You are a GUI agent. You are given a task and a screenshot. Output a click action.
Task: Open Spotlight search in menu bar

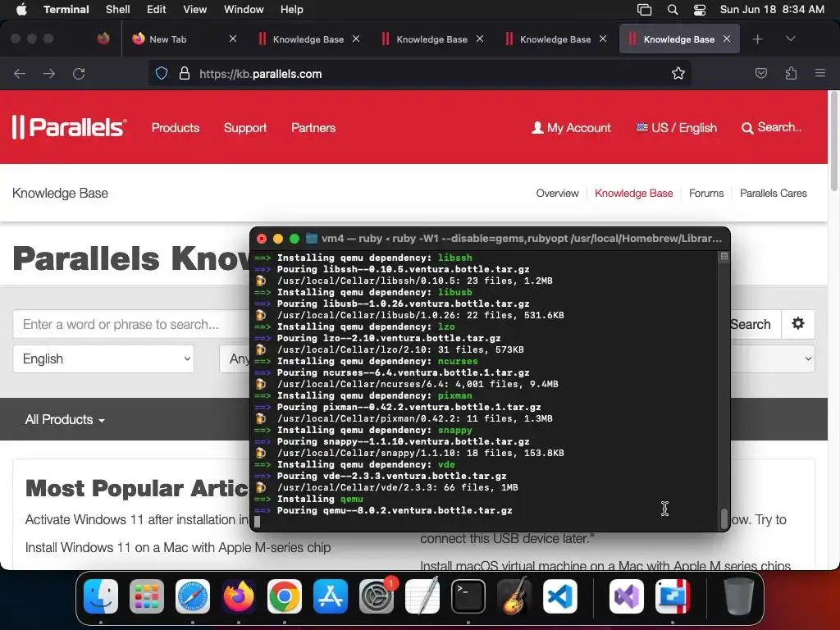[x=673, y=9]
